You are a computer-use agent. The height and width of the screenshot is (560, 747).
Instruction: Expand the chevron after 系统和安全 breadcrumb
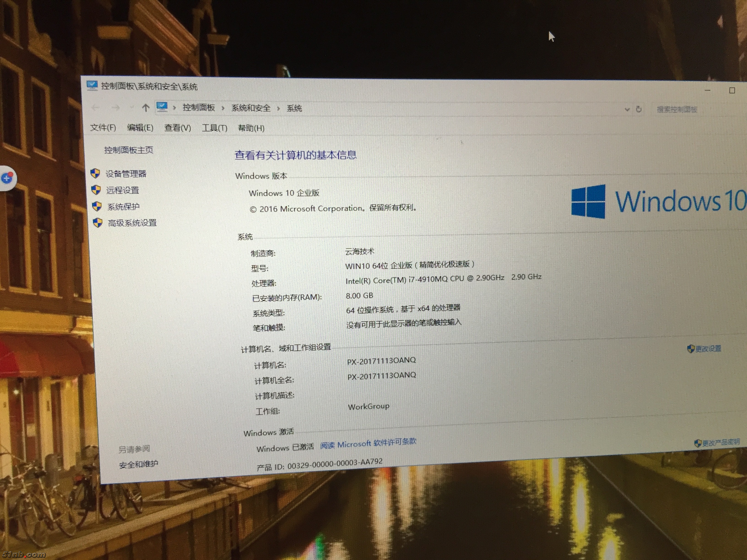tap(278, 108)
